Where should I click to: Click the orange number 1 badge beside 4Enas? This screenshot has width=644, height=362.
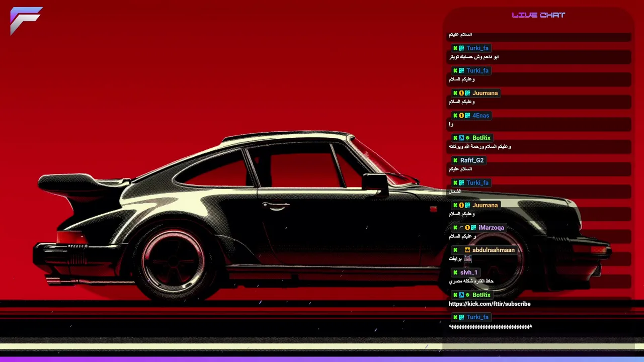(461, 116)
